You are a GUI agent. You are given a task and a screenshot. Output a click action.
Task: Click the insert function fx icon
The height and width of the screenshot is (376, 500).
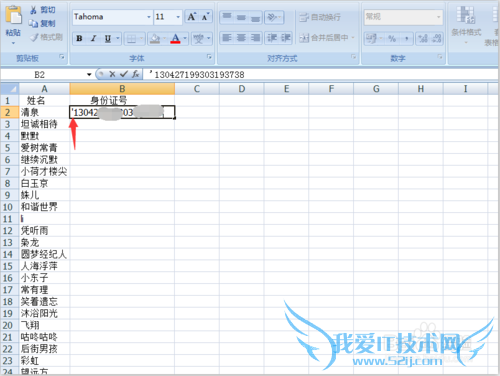click(135, 74)
